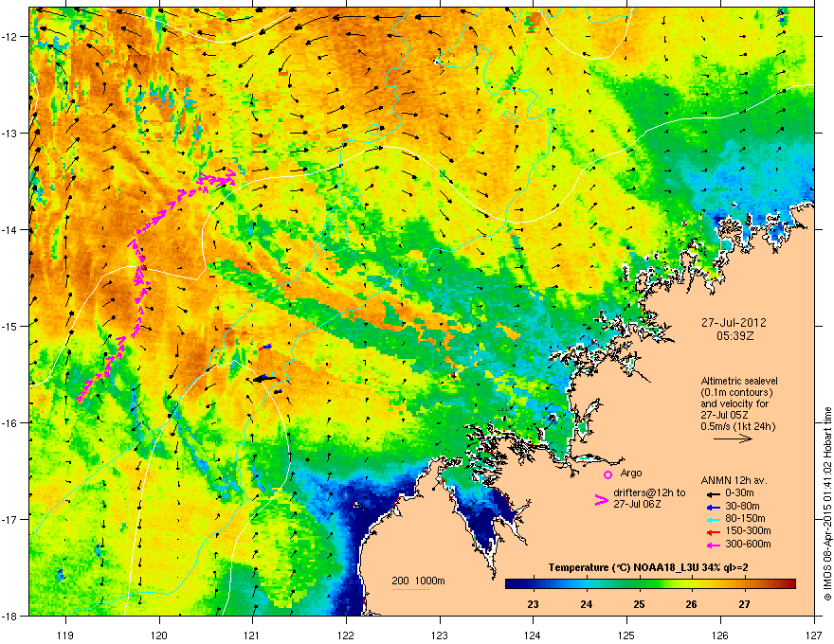
Task: Click the latitude label -18
Action: tap(9, 616)
